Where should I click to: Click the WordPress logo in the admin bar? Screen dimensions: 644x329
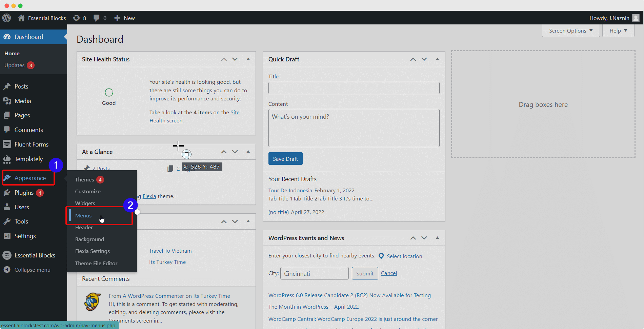pos(7,18)
